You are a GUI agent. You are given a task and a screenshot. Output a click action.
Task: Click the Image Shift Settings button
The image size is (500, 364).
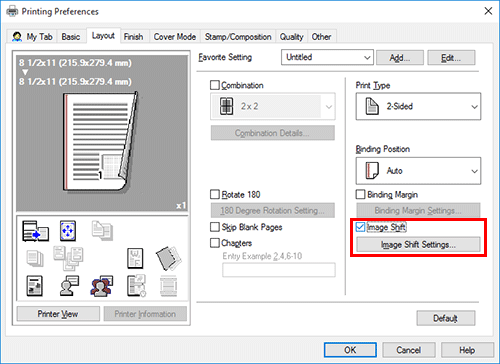click(x=418, y=245)
